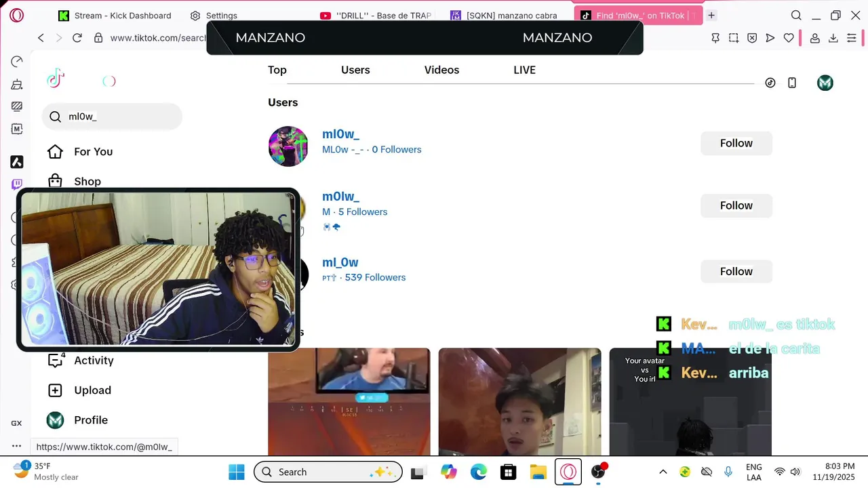The width and height of the screenshot is (868, 488).
Task: Open GX Cleaner broom icon in sidebar
Action: tap(17, 85)
